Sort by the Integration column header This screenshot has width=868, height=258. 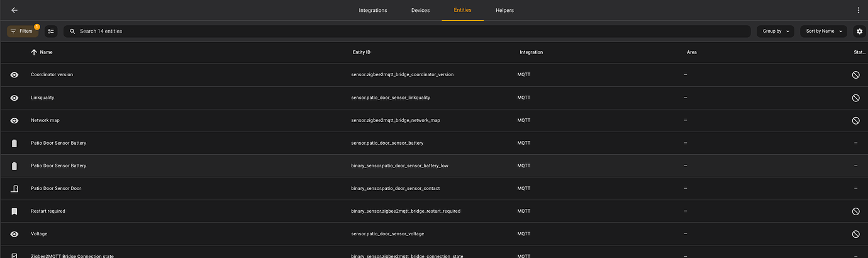click(x=531, y=52)
